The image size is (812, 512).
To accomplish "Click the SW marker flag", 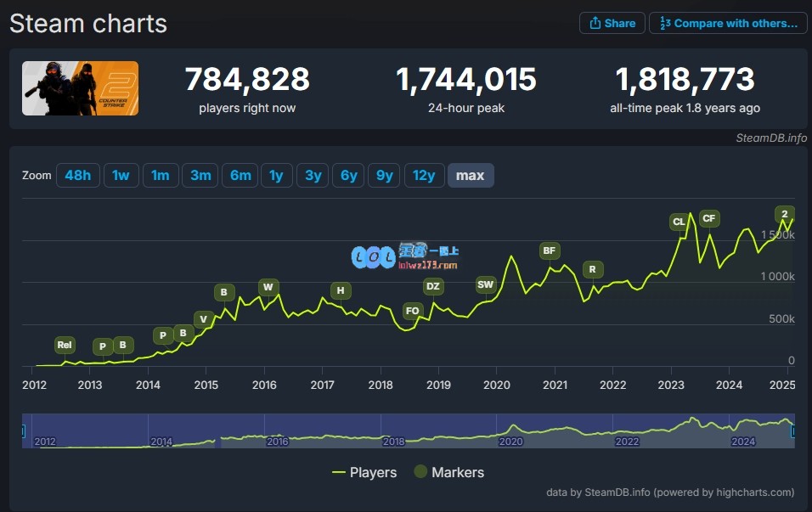I will (x=485, y=284).
